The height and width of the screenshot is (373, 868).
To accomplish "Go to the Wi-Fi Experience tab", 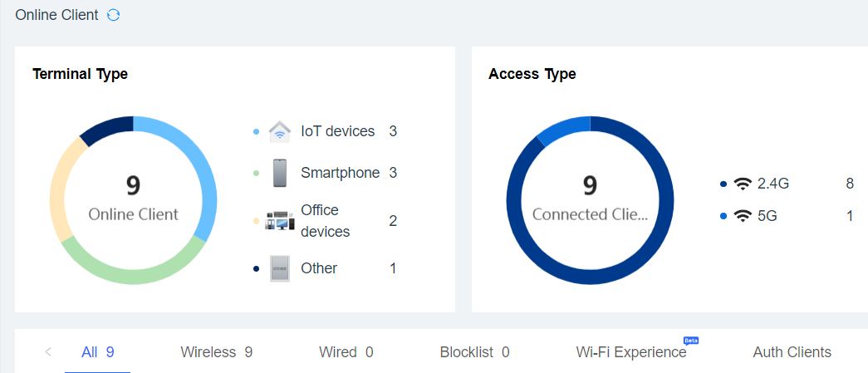I will click(x=630, y=352).
